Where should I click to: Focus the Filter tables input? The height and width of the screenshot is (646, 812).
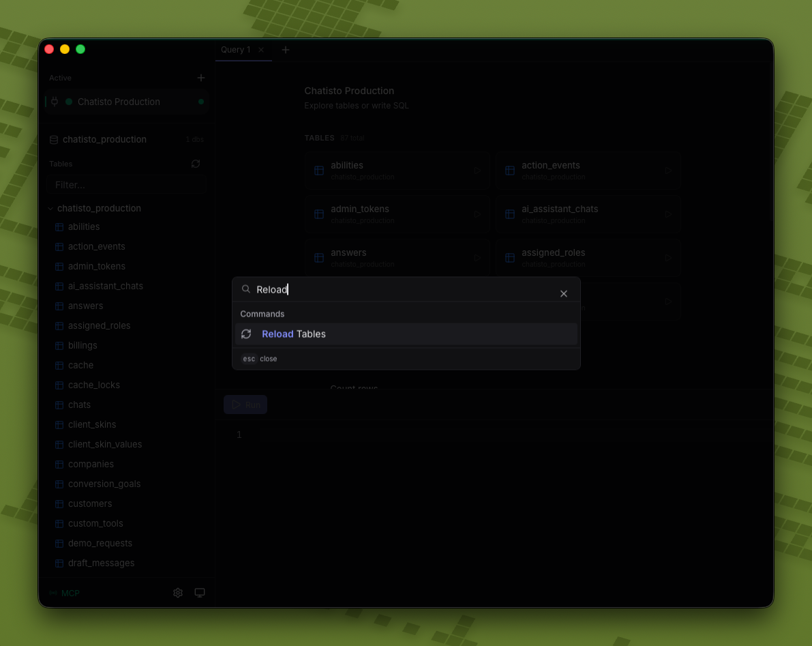click(126, 185)
